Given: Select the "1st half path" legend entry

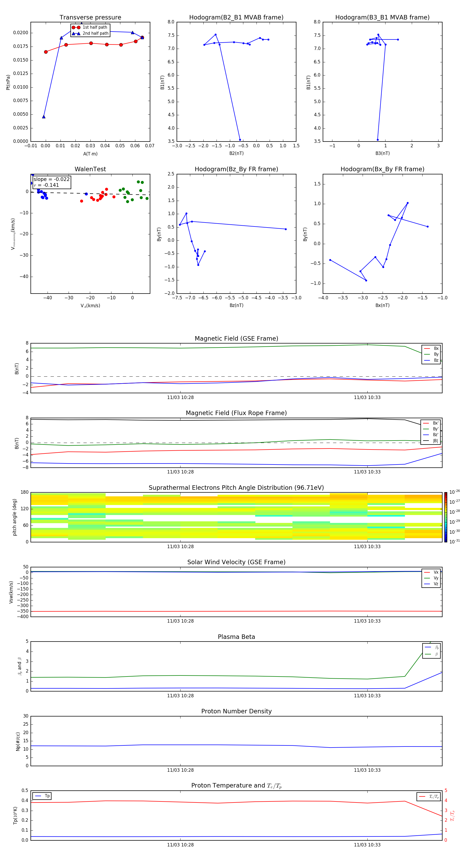Looking at the screenshot, I should pos(90,27).
